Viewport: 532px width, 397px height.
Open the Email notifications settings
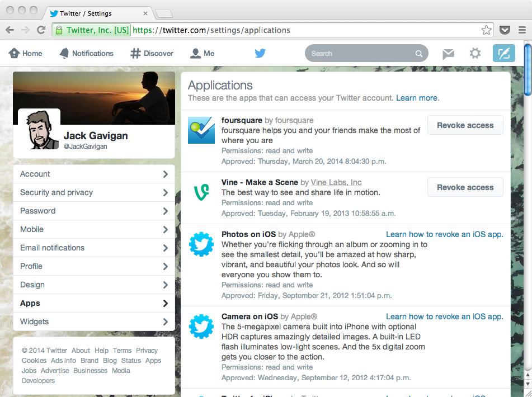click(93, 248)
